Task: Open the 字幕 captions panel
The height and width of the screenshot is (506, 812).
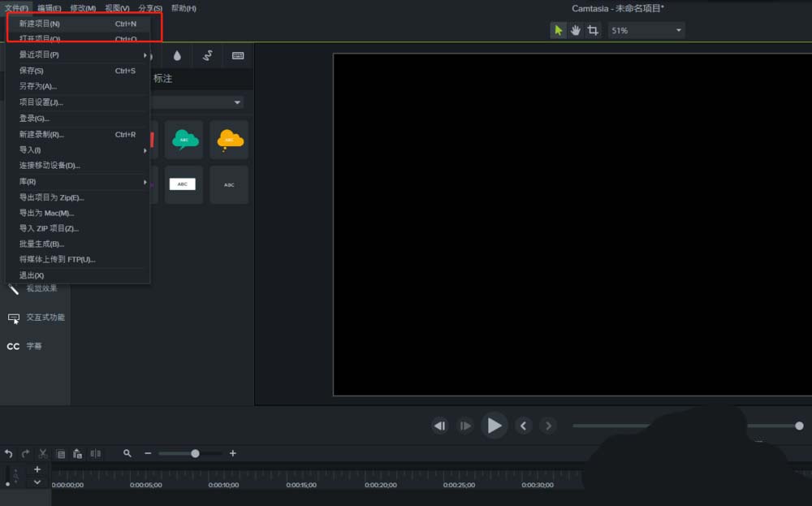Action: click(x=33, y=346)
